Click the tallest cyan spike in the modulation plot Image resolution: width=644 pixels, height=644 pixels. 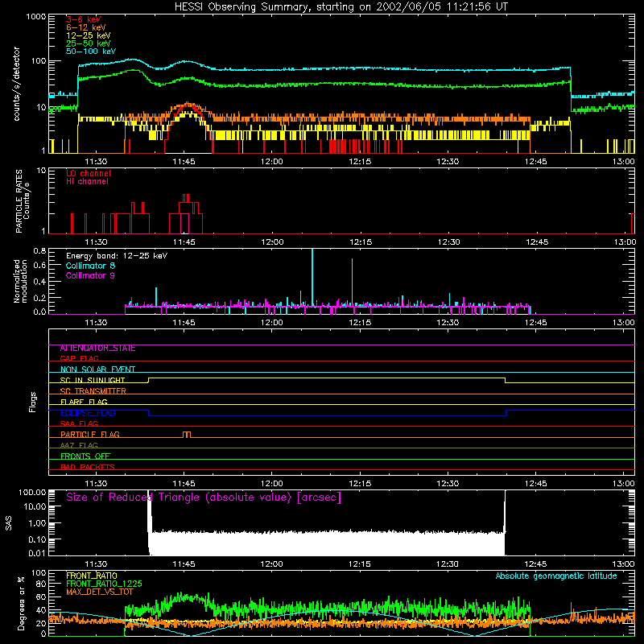[312, 277]
